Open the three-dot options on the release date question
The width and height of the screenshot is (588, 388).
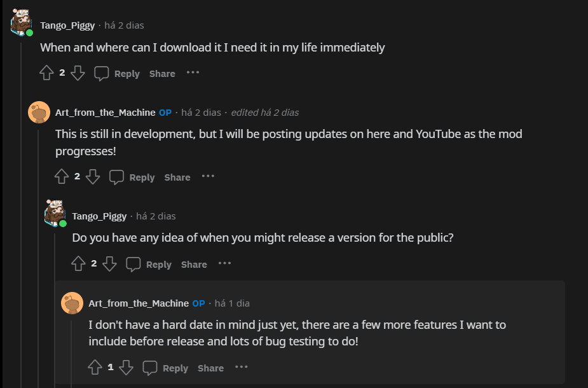[x=224, y=264]
